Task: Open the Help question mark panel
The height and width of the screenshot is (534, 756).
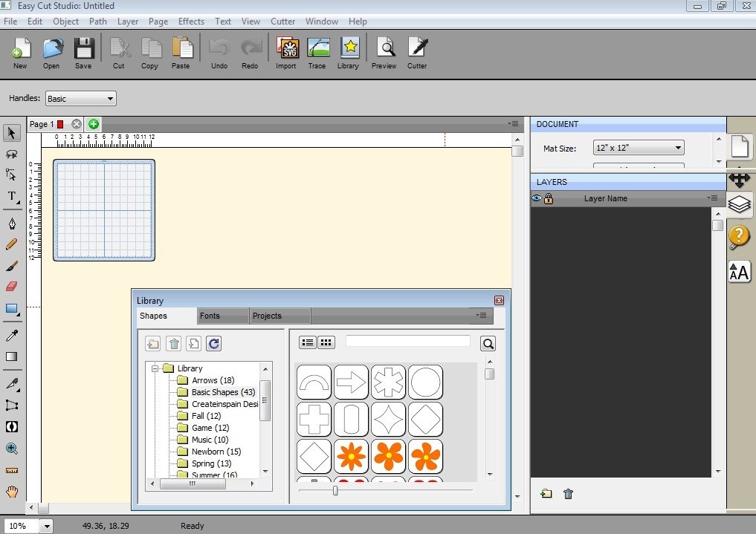Action: pyautogui.click(x=739, y=237)
